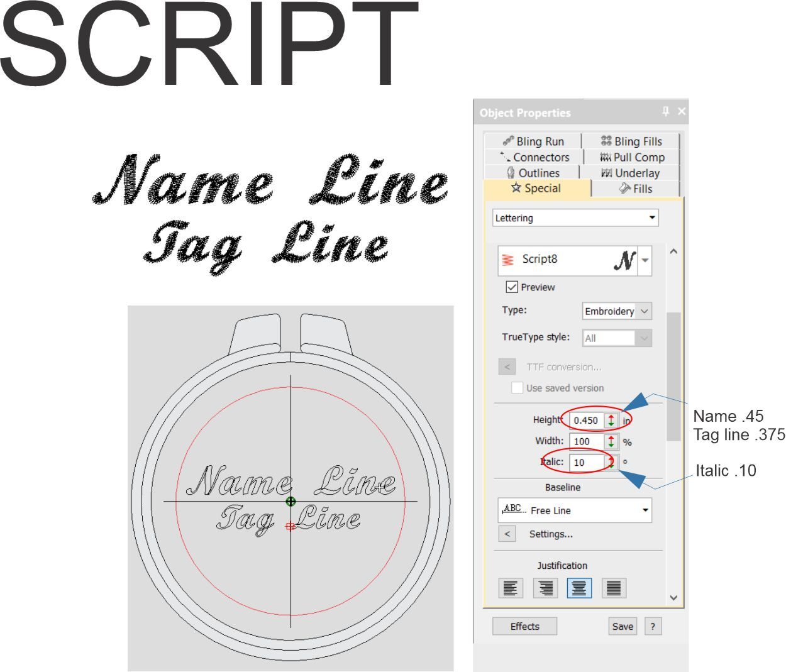Click the Effects button
Image resolution: width=786 pixels, height=672 pixels.
(x=524, y=626)
